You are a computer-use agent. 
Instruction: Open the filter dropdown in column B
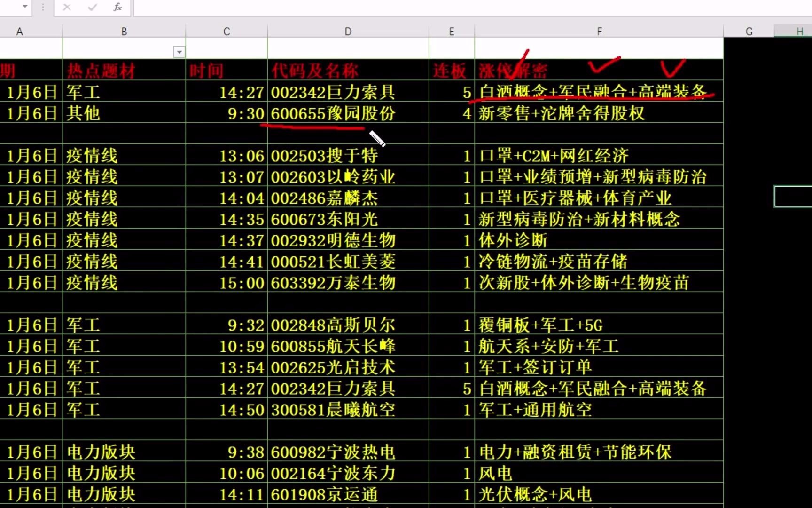click(x=179, y=52)
